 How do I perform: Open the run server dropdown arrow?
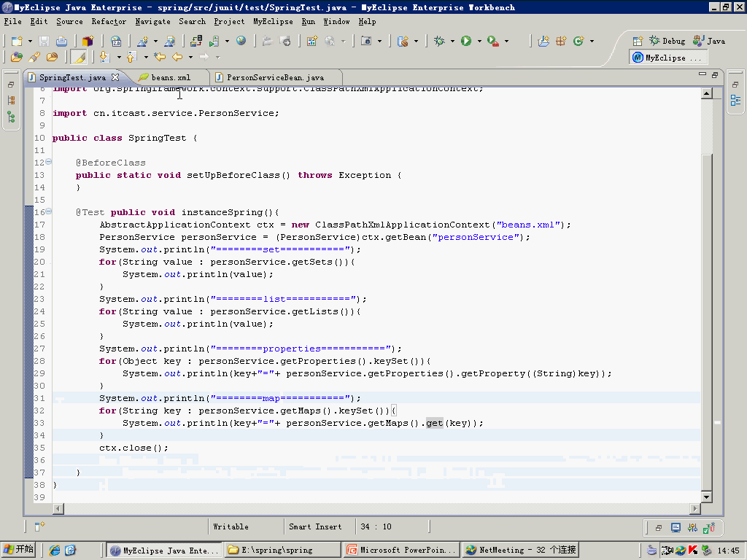point(227,42)
